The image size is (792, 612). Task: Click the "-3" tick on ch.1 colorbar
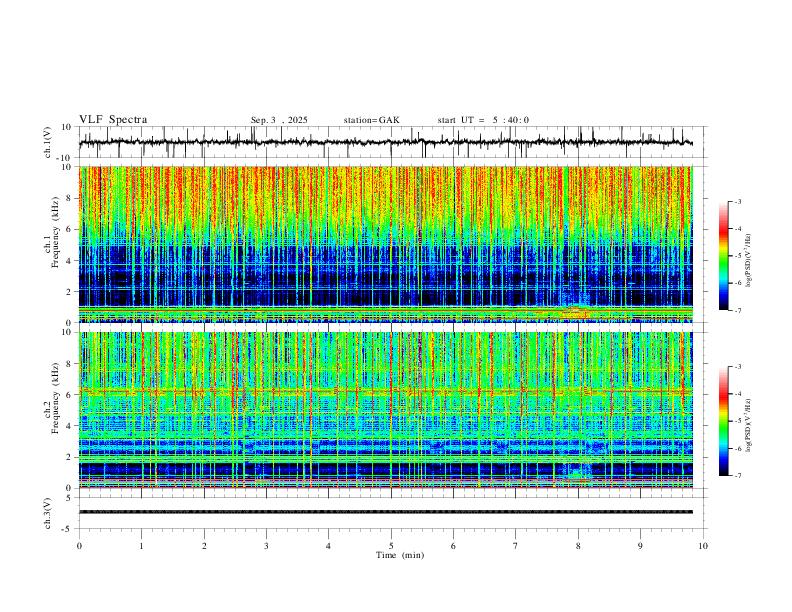coord(737,202)
